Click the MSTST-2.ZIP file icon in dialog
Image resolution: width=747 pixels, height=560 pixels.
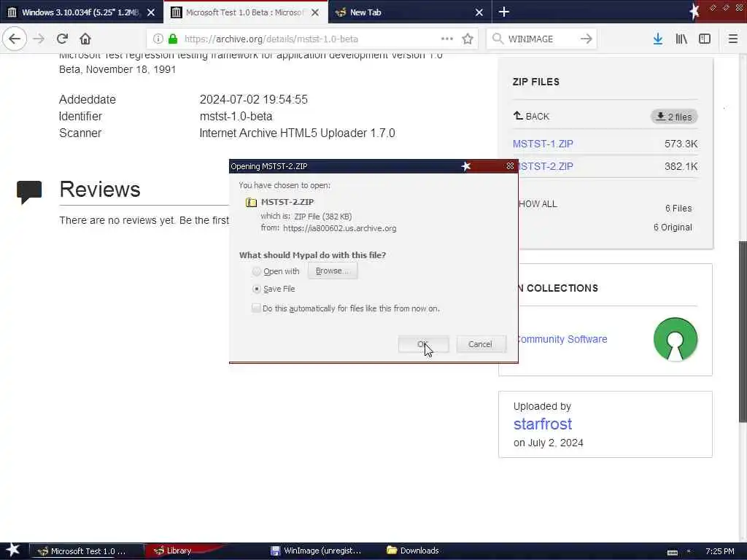tap(251, 203)
